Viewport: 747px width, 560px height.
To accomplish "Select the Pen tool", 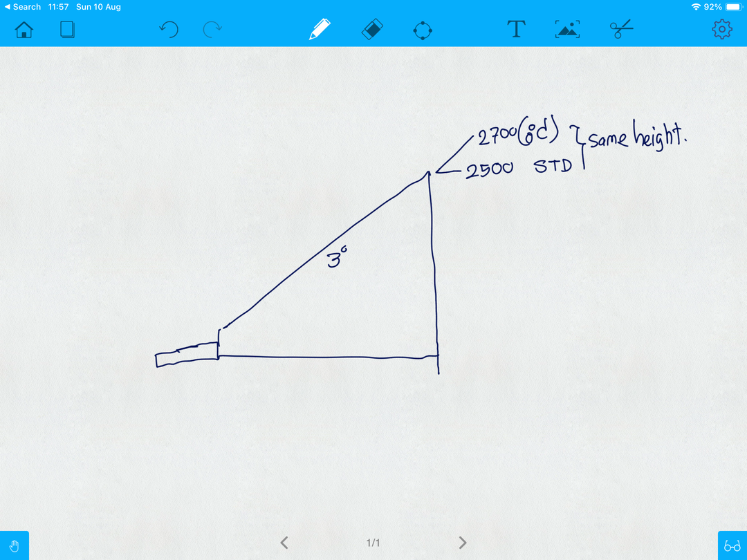I will [319, 29].
